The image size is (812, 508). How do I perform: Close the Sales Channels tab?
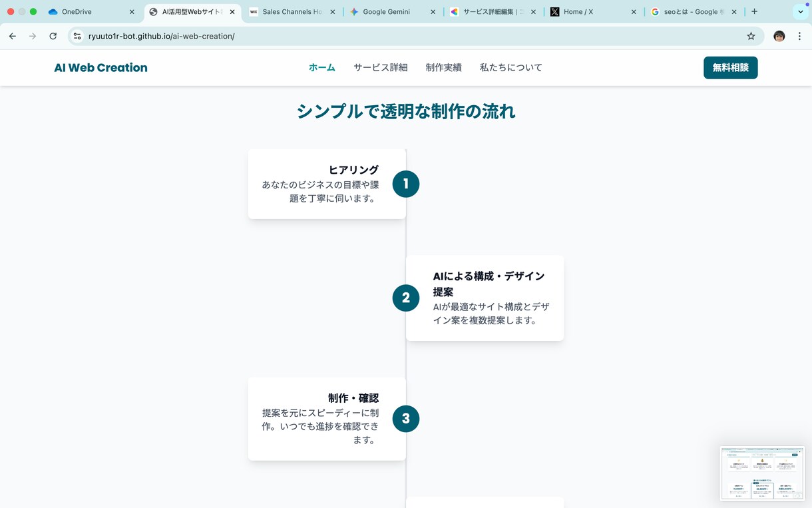[x=333, y=12]
